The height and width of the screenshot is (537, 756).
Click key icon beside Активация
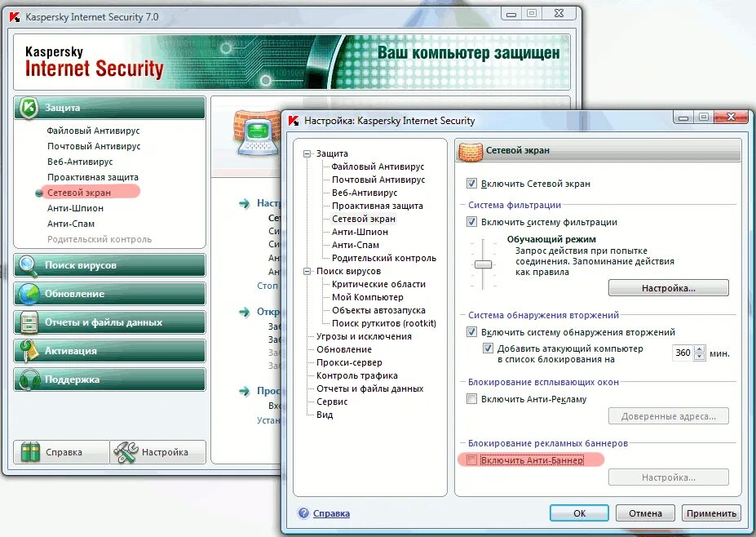coord(28,351)
